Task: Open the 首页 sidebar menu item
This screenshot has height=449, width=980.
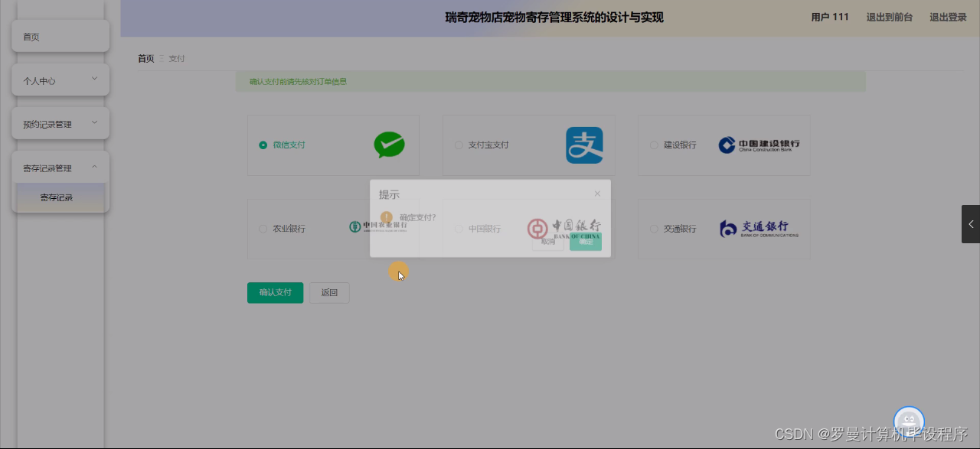Action: (x=60, y=36)
